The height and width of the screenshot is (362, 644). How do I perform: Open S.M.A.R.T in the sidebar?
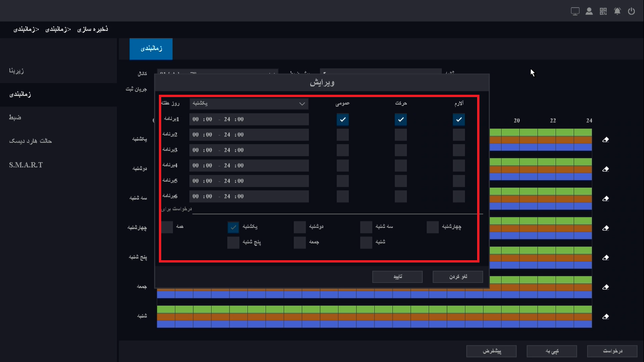point(58,165)
